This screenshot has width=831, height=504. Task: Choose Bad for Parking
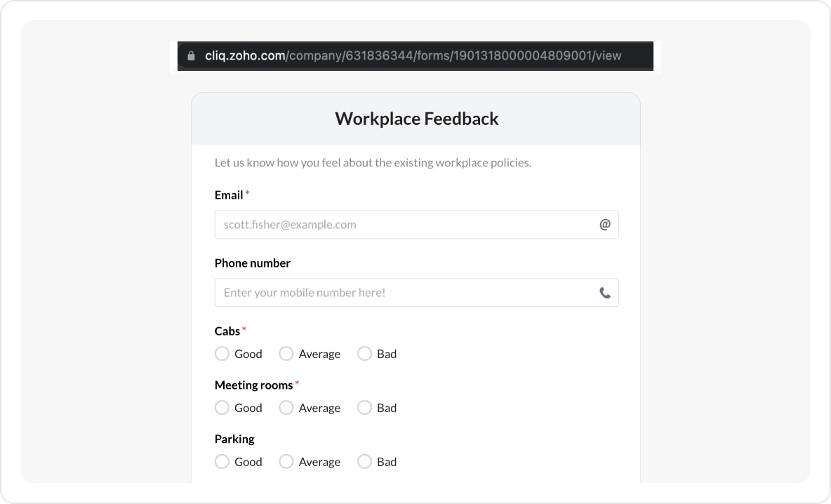pyautogui.click(x=364, y=462)
